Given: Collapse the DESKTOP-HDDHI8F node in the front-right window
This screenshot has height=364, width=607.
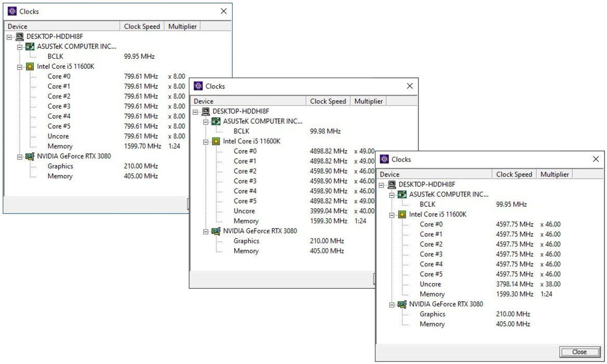Looking at the screenshot, I should coord(382,185).
